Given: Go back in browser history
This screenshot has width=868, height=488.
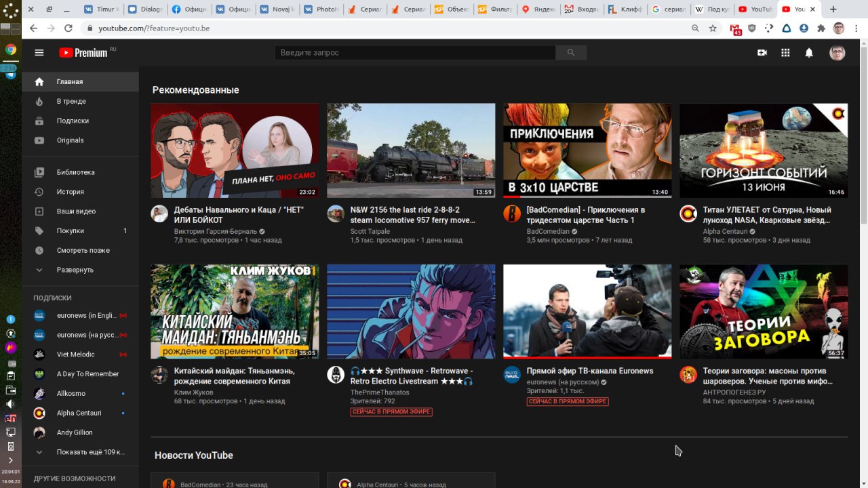Looking at the screenshot, I should (x=33, y=28).
